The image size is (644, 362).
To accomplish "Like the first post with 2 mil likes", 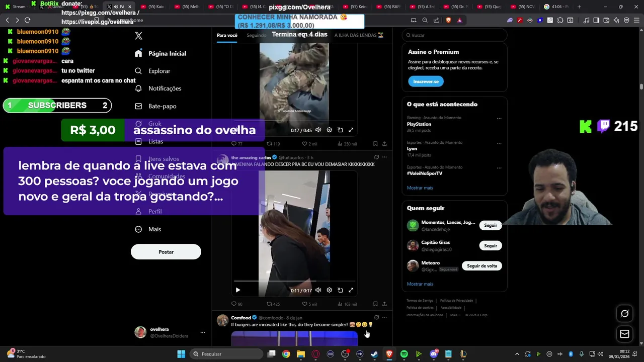I will tap(309, 144).
